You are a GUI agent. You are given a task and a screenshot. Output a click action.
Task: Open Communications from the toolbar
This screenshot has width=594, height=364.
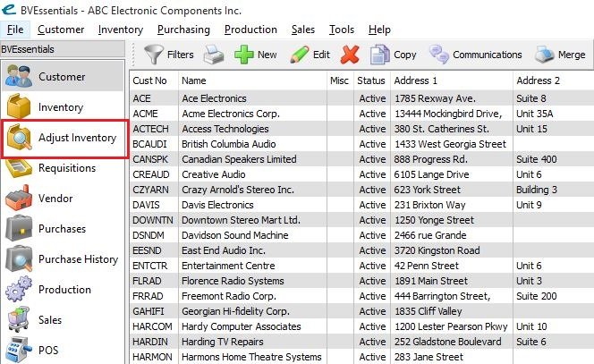[x=475, y=55]
